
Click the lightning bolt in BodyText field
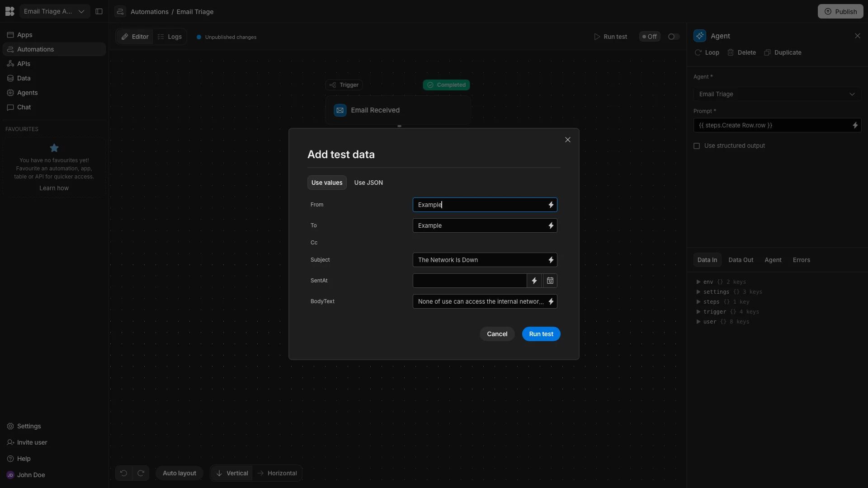click(551, 301)
